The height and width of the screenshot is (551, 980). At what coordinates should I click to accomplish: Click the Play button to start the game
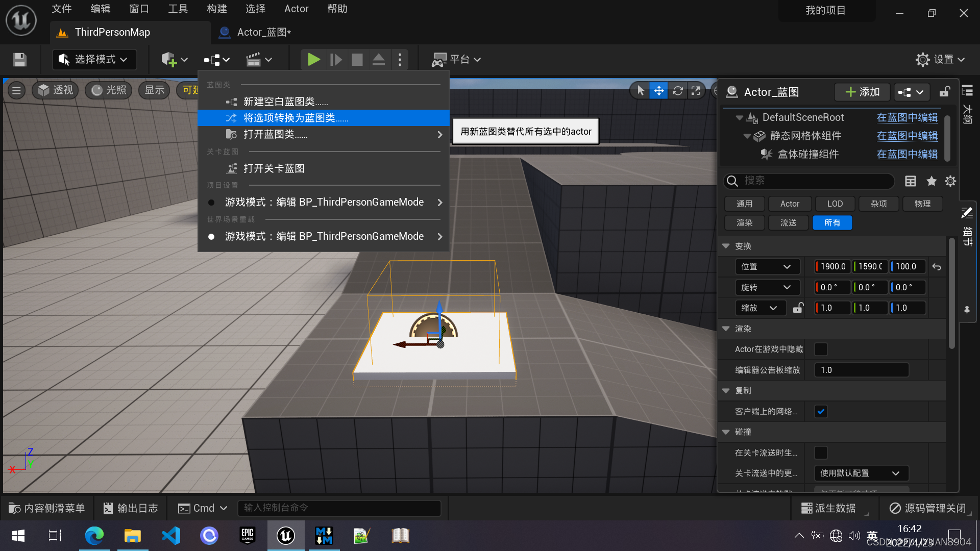pos(313,60)
